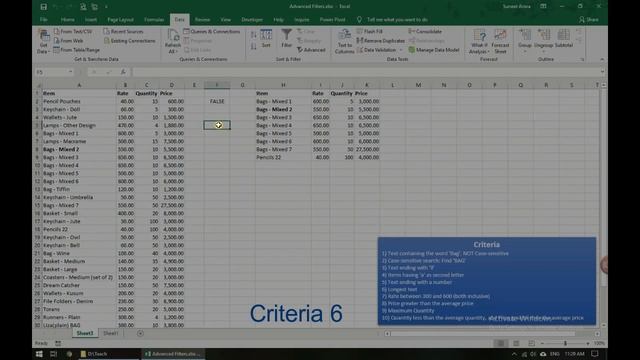Select cell containing FALSE
Screen dimensions: 640x360
tap(217, 101)
